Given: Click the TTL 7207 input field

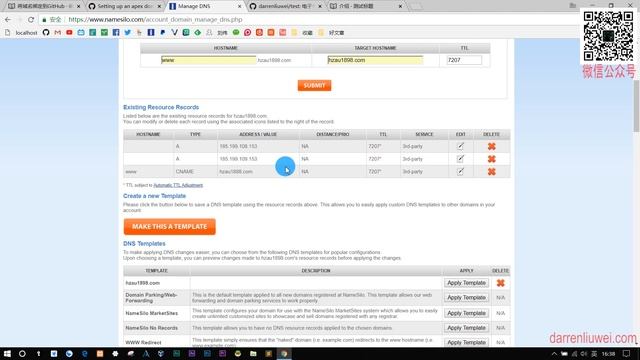Looking at the screenshot, I should pos(464,60).
